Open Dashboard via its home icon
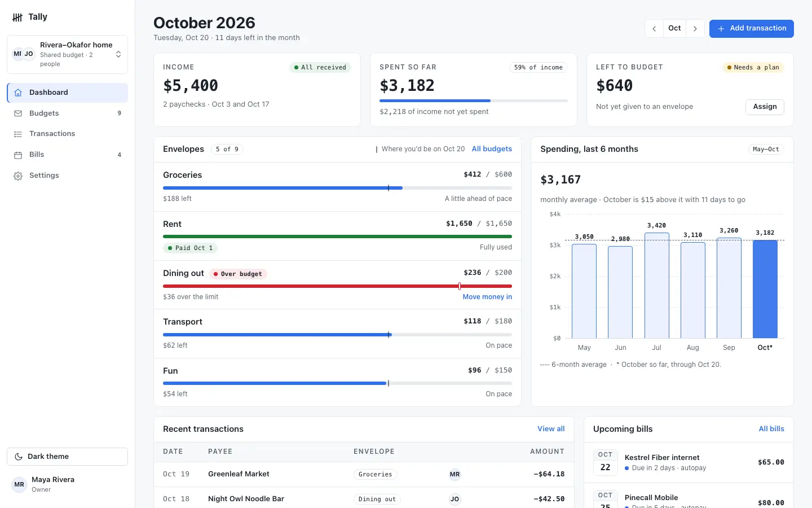Screen dimensions: 812x508 (x=18, y=93)
